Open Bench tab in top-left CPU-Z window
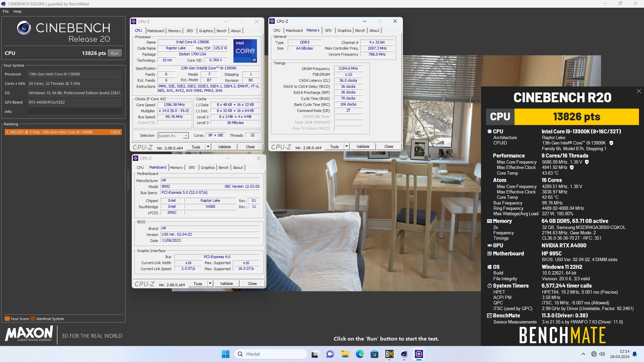 point(221,31)
